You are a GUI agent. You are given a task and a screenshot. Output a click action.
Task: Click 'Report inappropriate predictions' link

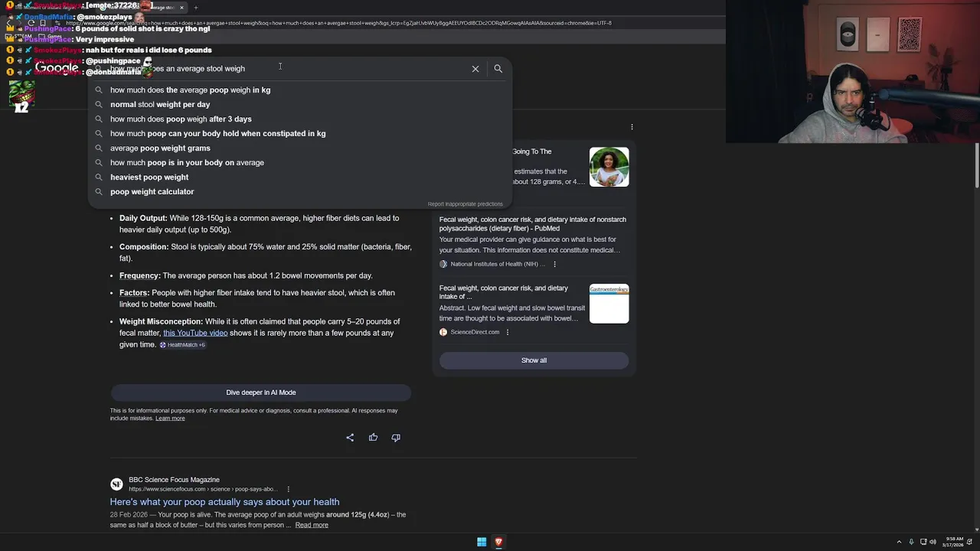[465, 204]
